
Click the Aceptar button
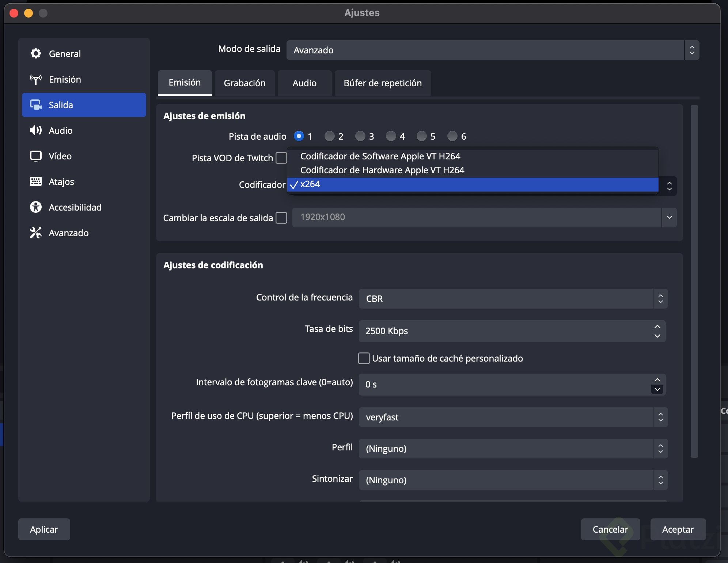tap(678, 529)
